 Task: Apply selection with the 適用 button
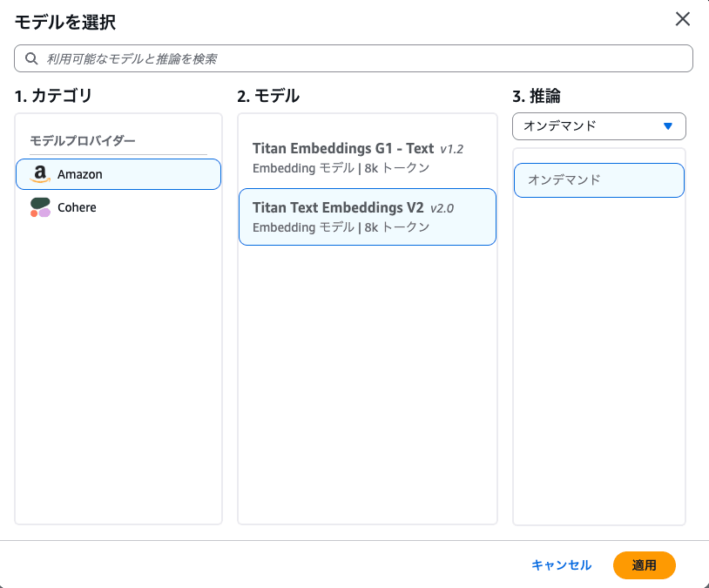pyautogui.click(x=644, y=565)
